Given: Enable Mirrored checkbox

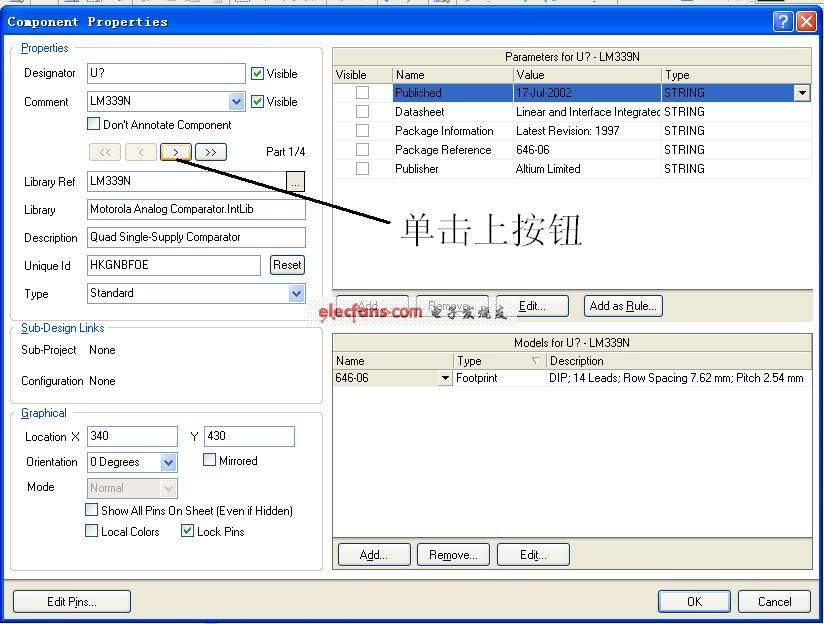Looking at the screenshot, I should tap(209, 460).
